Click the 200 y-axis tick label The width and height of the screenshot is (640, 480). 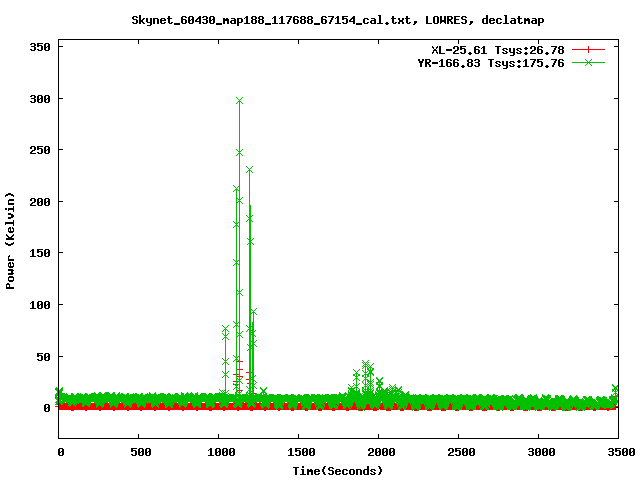40,202
